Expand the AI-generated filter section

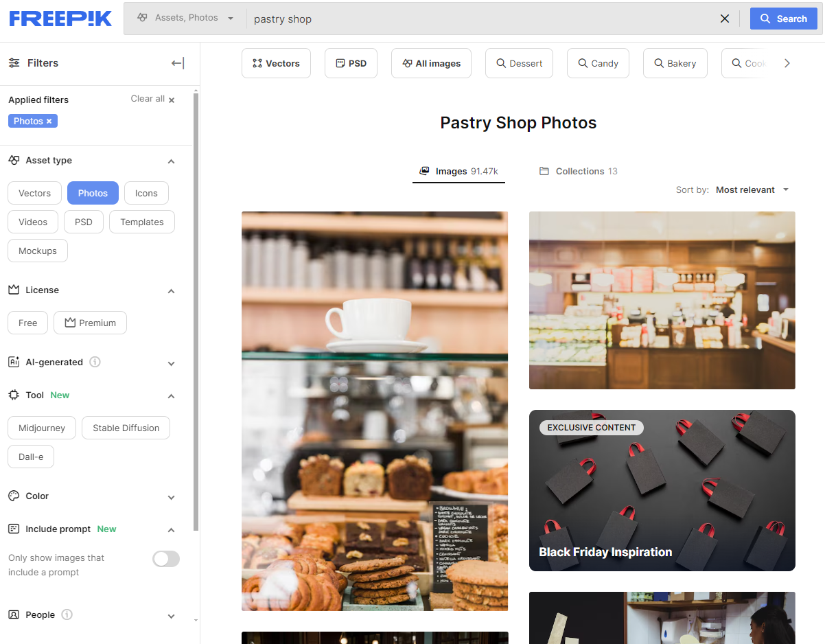[170, 363]
